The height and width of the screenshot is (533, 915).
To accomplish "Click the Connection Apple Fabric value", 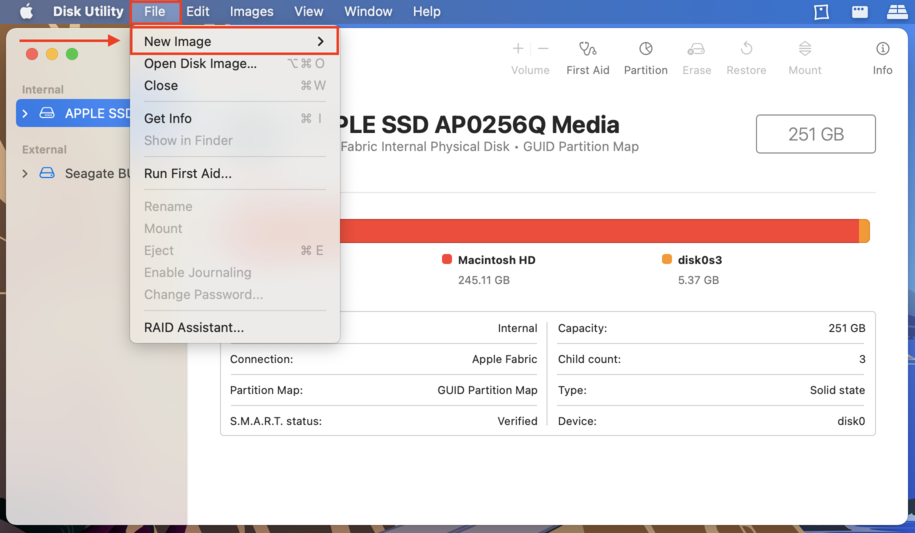I will (504, 359).
